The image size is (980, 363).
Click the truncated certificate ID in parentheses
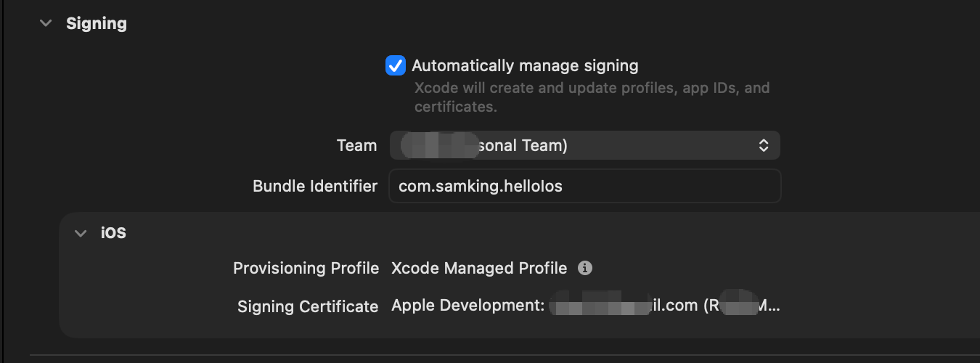point(741,306)
